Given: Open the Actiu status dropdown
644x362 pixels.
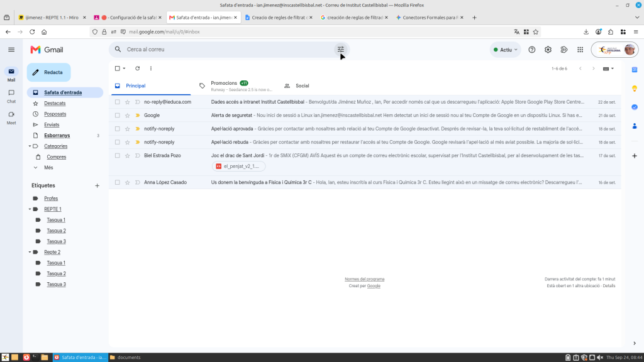Looking at the screenshot, I should tap(505, 50).
